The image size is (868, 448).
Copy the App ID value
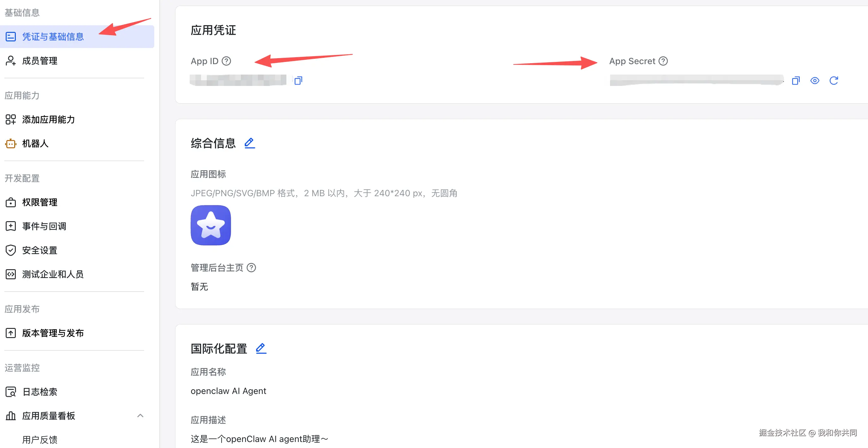pyautogui.click(x=298, y=81)
